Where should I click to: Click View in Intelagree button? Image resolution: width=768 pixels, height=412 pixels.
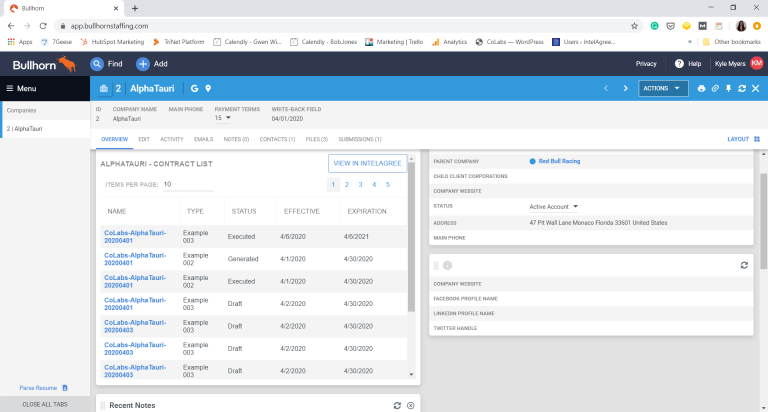367,163
